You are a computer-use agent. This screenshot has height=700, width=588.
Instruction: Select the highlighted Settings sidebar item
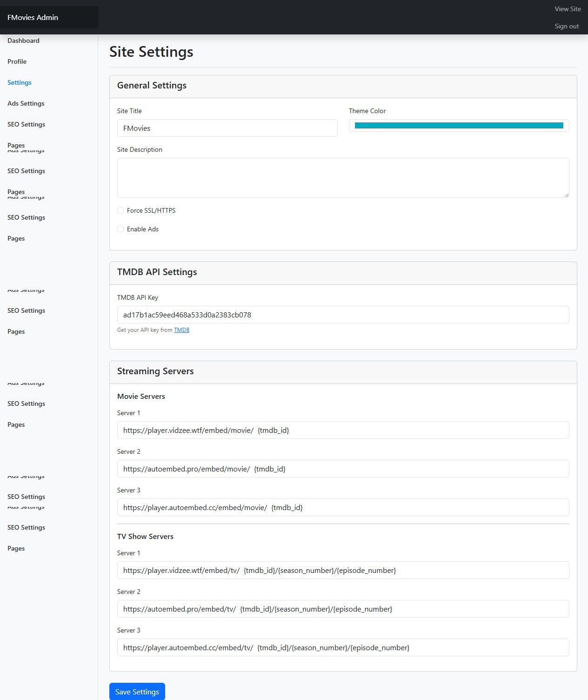click(20, 82)
